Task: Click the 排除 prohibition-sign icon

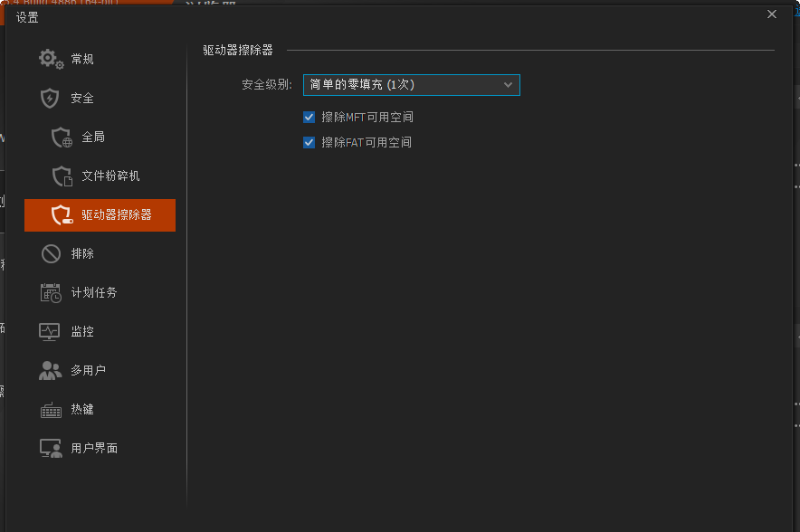Action: [x=51, y=253]
